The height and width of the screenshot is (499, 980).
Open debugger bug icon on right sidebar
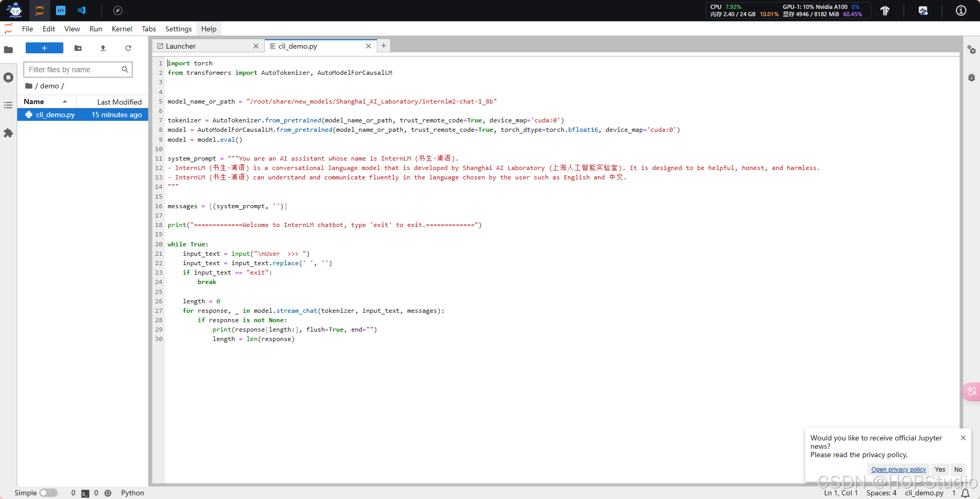(x=972, y=77)
